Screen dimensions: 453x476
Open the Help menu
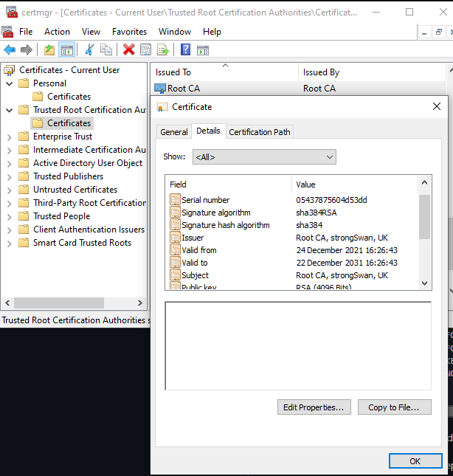click(x=212, y=32)
